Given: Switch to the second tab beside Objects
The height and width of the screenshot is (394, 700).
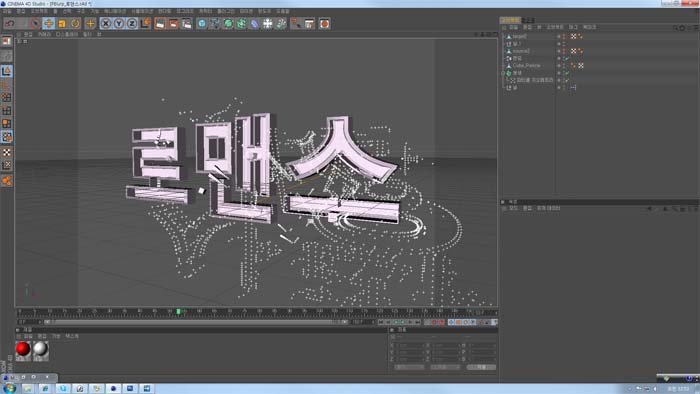Looking at the screenshot, I should 528,20.
